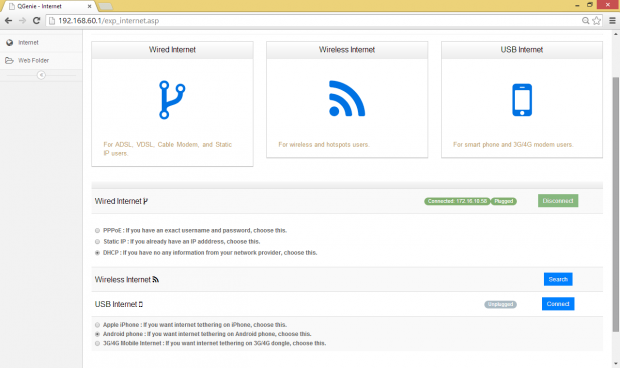
Task: Click the Search button for Wireless Internet
Action: click(x=558, y=279)
